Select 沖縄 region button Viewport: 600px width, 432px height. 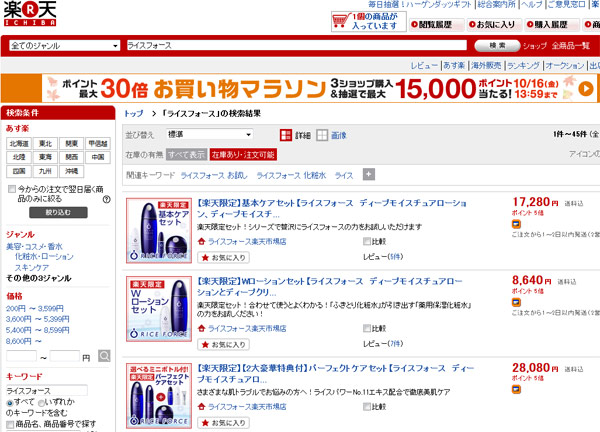pyautogui.click(x=72, y=171)
